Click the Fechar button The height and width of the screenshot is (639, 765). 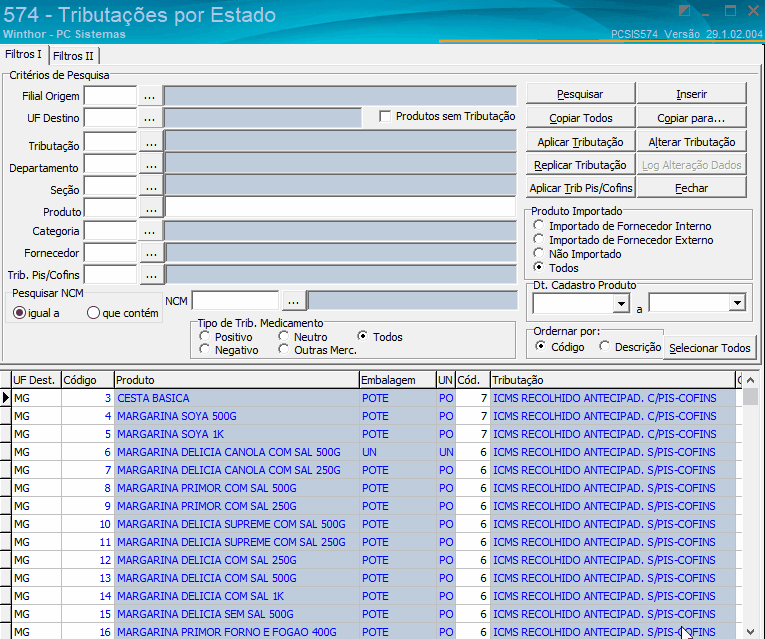691,188
